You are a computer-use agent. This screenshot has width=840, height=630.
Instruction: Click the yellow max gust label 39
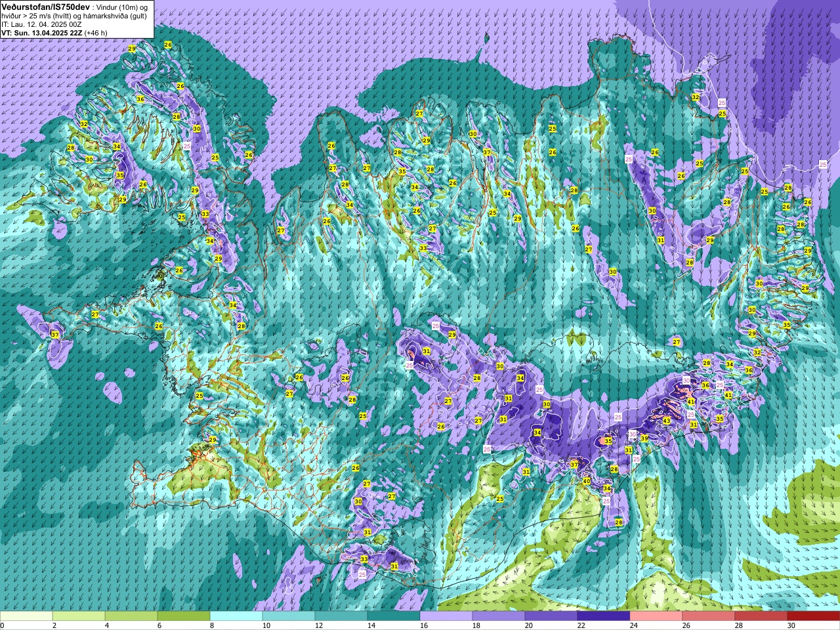tap(644, 438)
